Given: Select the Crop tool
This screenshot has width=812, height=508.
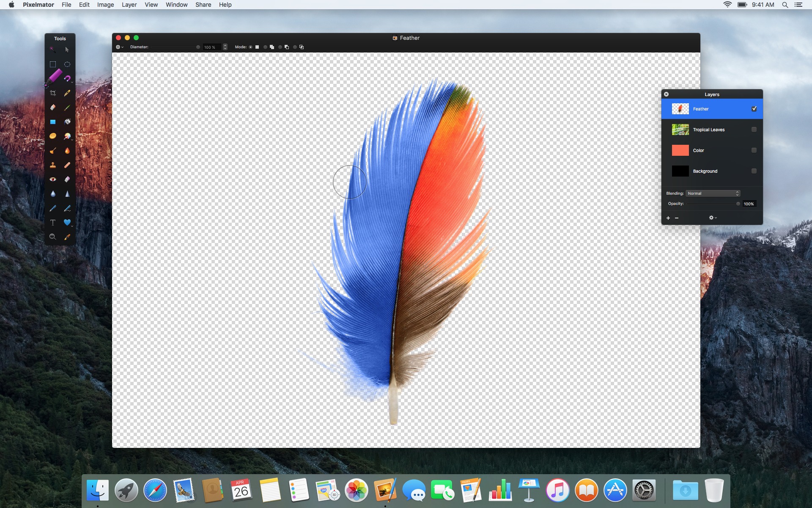Looking at the screenshot, I should click(x=52, y=92).
